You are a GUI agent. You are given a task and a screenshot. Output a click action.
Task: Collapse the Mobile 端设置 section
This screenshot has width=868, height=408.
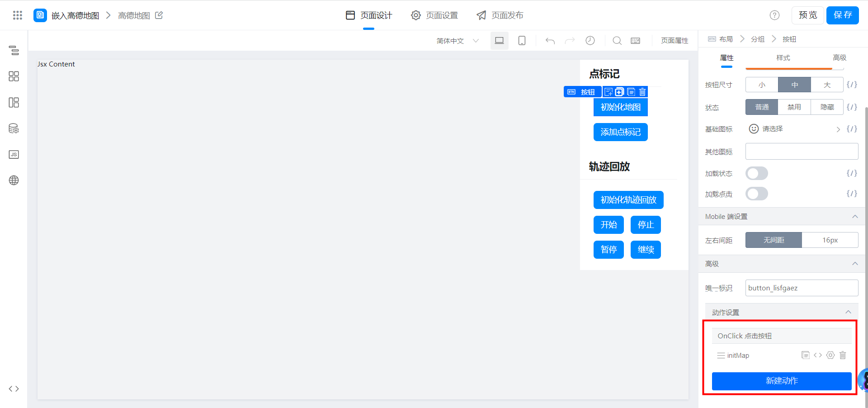pos(854,217)
